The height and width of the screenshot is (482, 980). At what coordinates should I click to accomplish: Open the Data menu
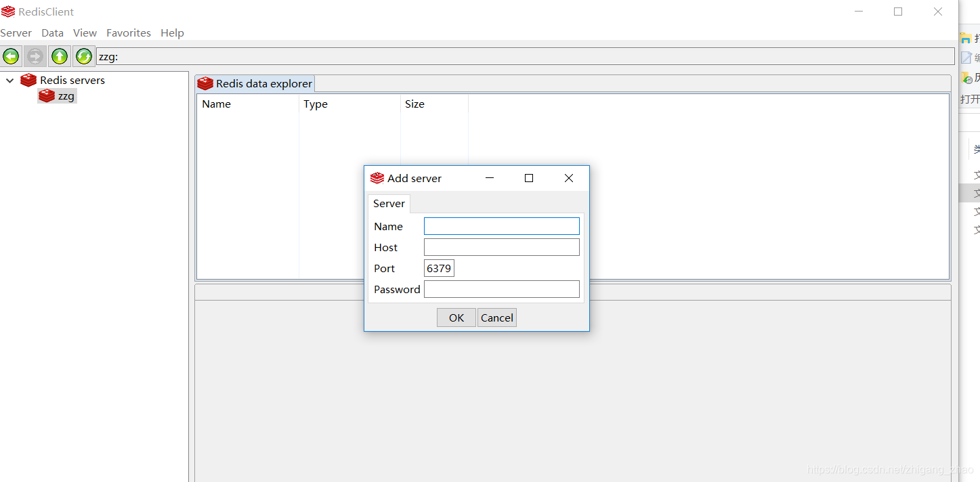(x=52, y=32)
